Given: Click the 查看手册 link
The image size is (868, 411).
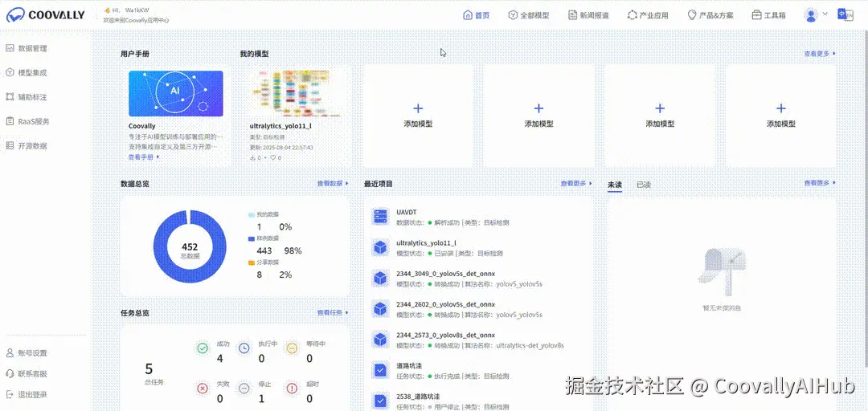Looking at the screenshot, I should [144, 157].
